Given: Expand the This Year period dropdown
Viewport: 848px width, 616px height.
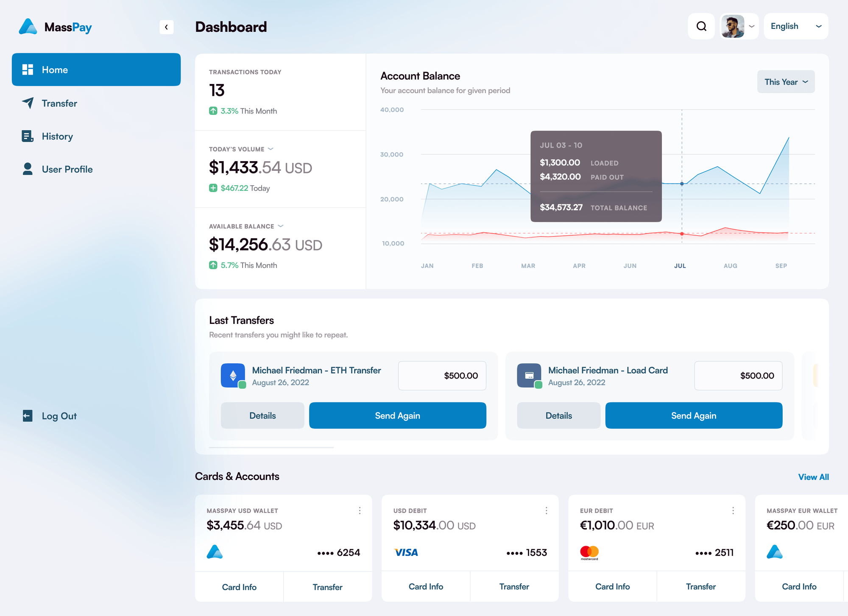Looking at the screenshot, I should 786,82.
